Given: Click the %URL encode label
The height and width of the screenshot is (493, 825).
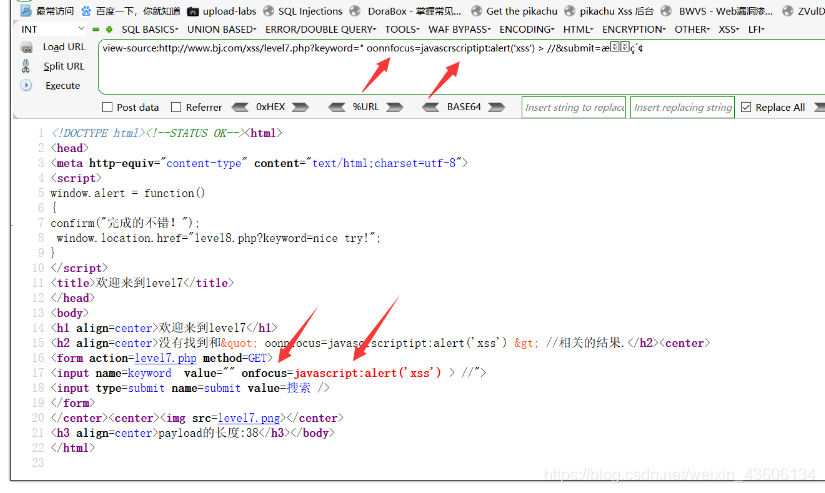Looking at the screenshot, I should tap(366, 107).
